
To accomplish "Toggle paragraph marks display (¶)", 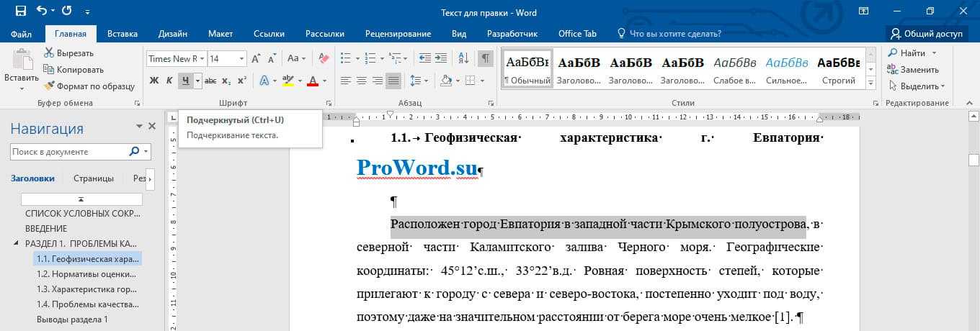I will pyautogui.click(x=486, y=58).
